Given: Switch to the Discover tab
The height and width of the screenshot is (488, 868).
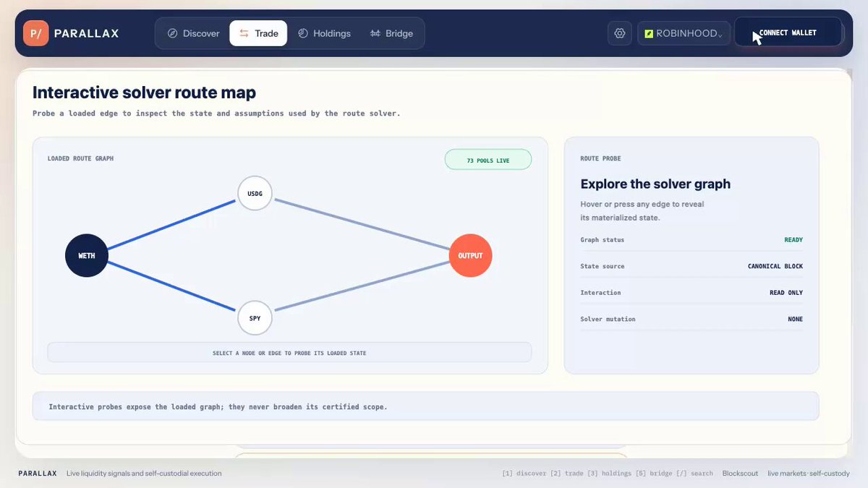Looking at the screenshot, I should pos(193,33).
